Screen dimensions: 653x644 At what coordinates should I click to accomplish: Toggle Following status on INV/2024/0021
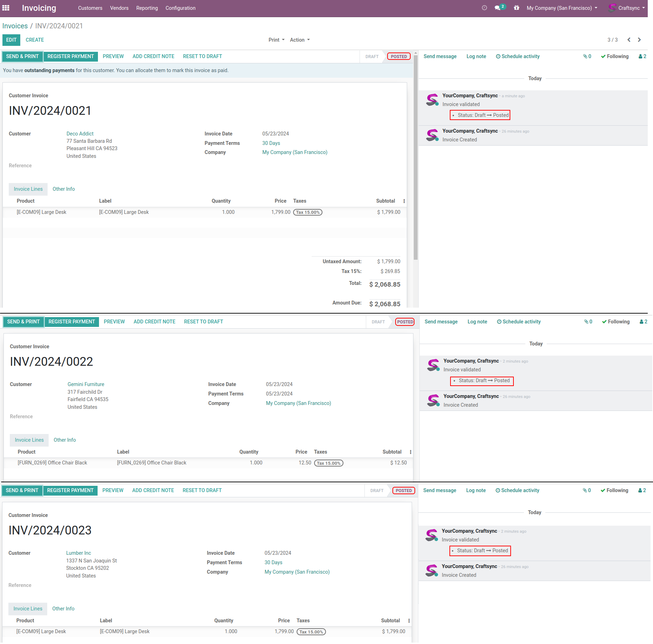tap(615, 56)
